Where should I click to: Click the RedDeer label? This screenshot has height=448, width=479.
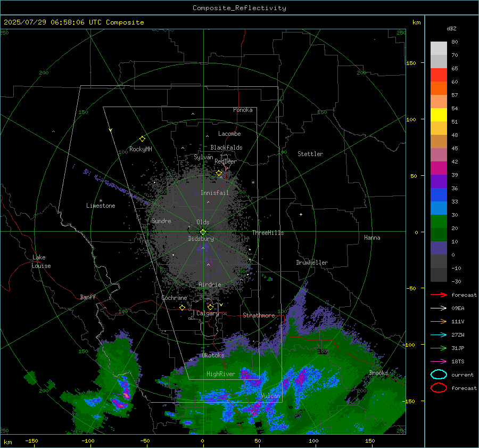point(226,161)
